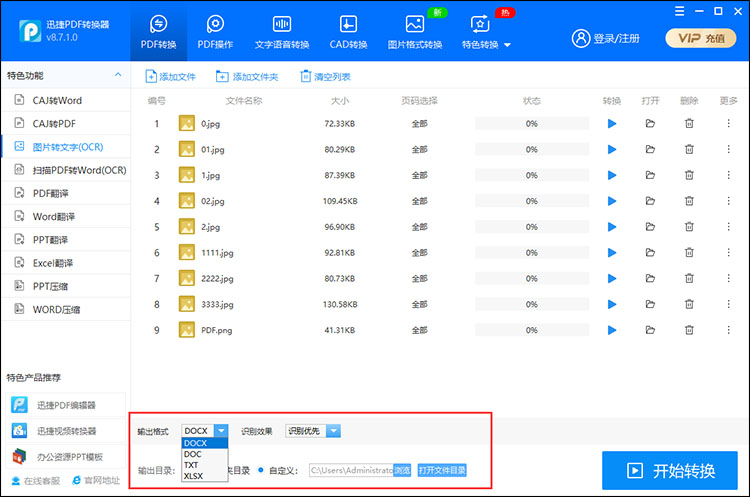The image size is (750, 497).
Task: Delete PDF.png from the list
Action: tap(689, 330)
